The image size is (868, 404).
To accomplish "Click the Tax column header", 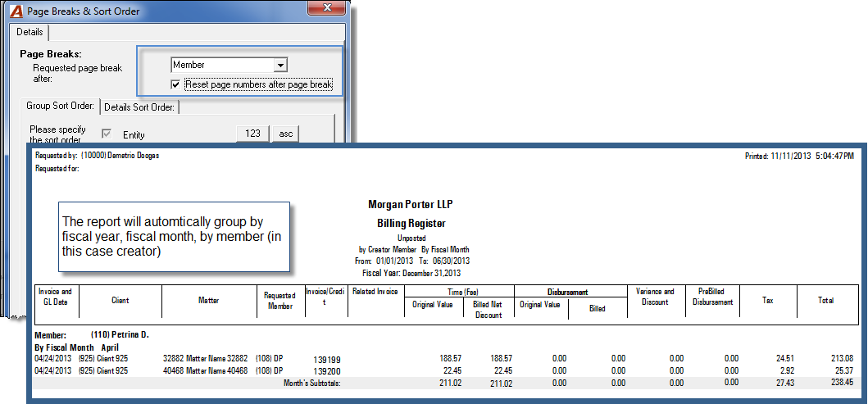I will pyautogui.click(x=767, y=301).
